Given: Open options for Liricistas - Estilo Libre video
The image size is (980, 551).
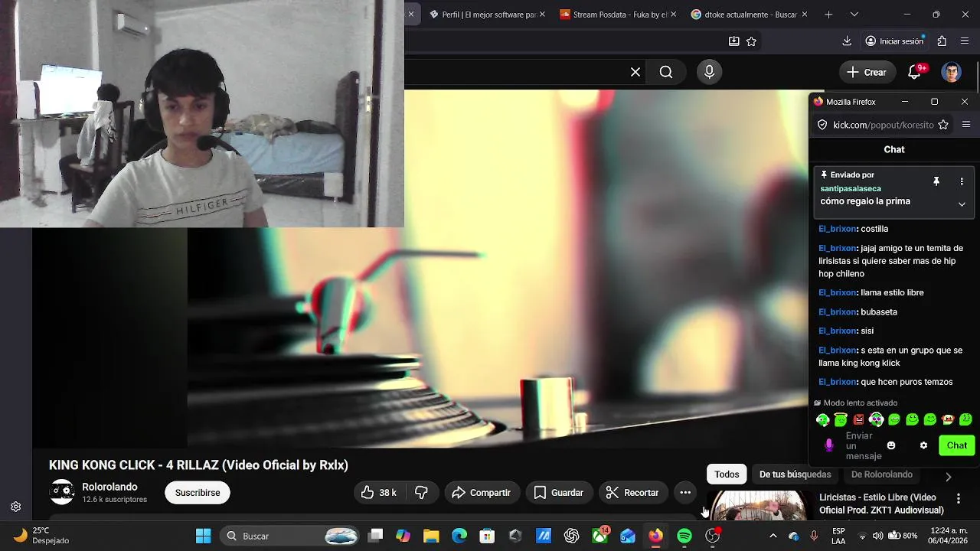Looking at the screenshot, I should pos(958,498).
